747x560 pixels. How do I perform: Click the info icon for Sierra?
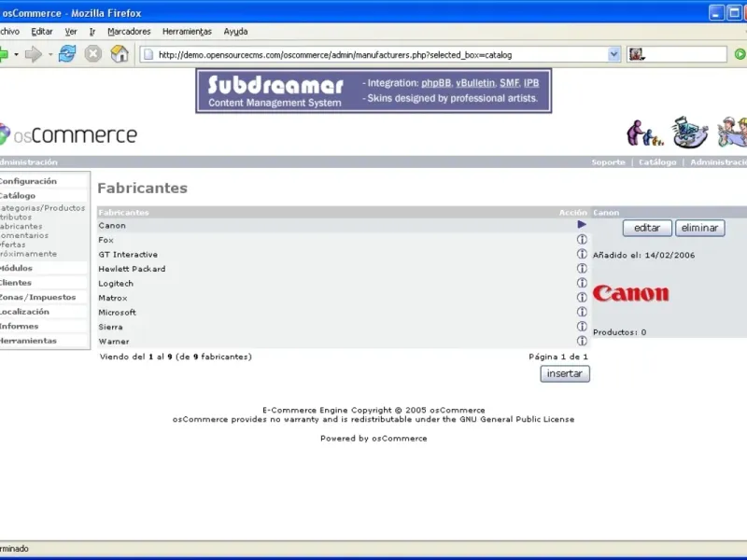582,326
